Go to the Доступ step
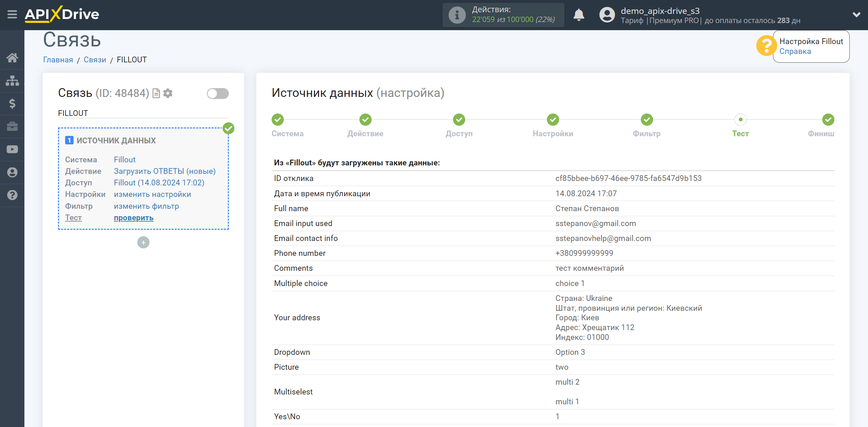868x427 pixels. coord(459,134)
